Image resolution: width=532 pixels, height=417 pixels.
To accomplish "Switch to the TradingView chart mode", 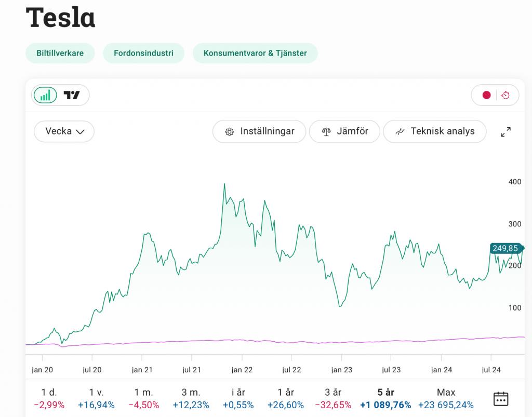I will (x=72, y=95).
